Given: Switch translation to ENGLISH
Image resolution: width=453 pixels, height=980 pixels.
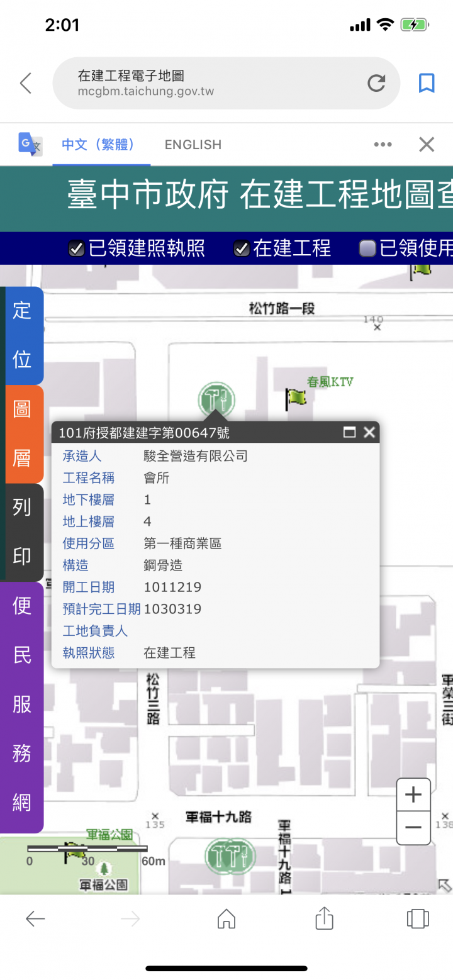Looking at the screenshot, I should pos(193,145).
